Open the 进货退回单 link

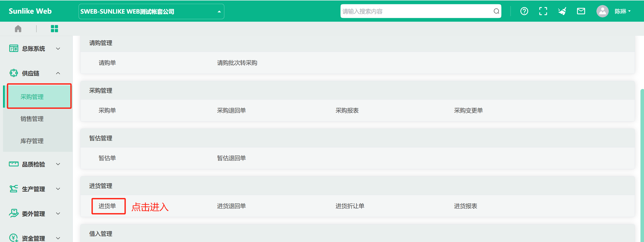click(231, 206)
